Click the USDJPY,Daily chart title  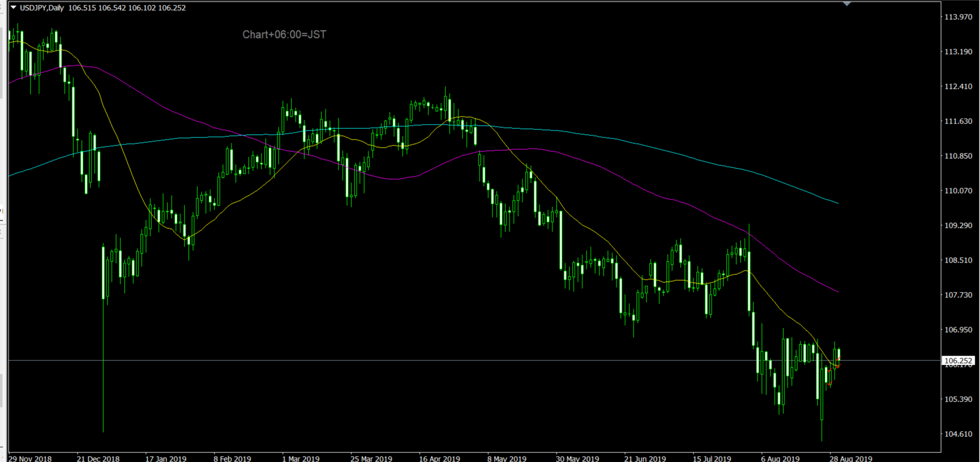(42, 8)
